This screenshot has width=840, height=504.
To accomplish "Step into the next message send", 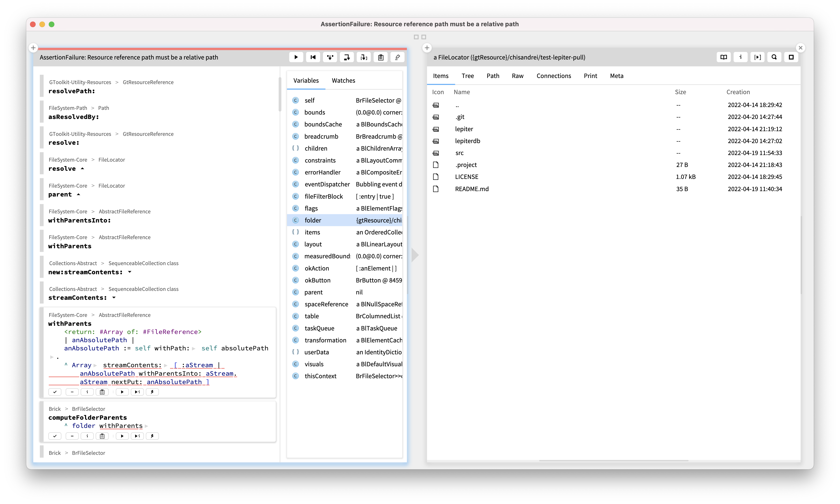I will point(330,57).
